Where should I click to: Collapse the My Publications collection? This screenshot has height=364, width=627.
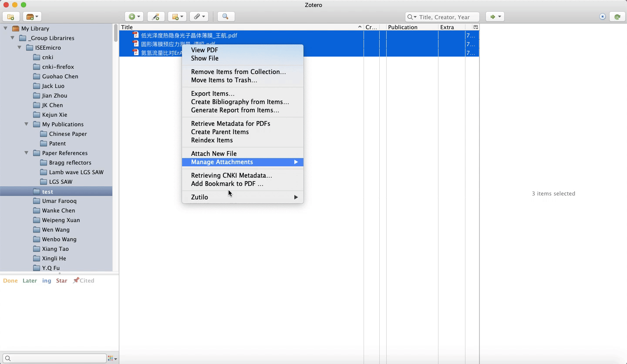pyautogui.click(x=27, y=124)
